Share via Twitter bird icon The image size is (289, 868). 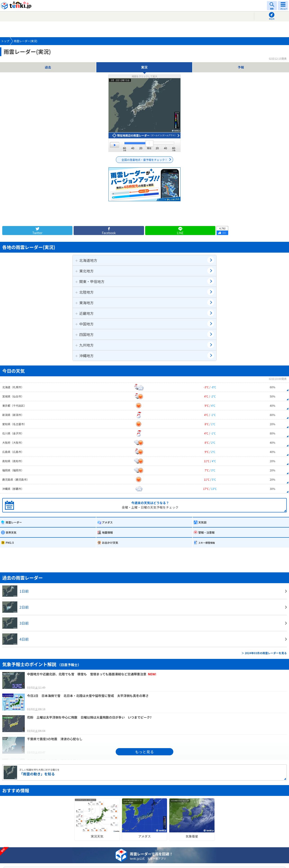tap(37, 231)
